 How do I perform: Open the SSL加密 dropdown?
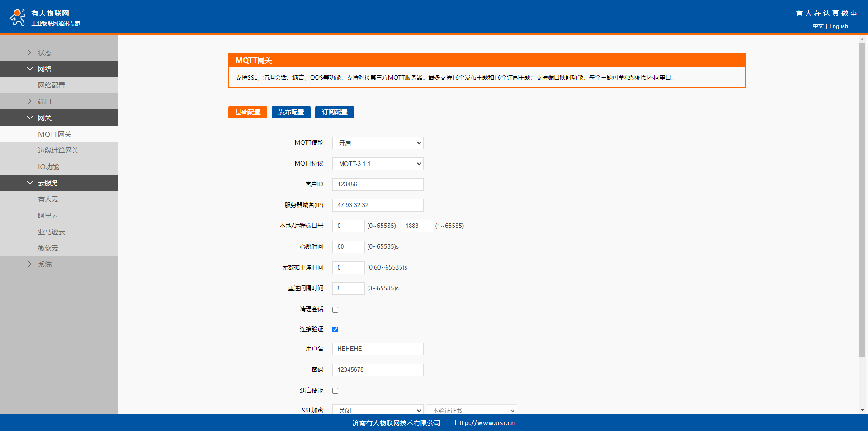point(378,410)
